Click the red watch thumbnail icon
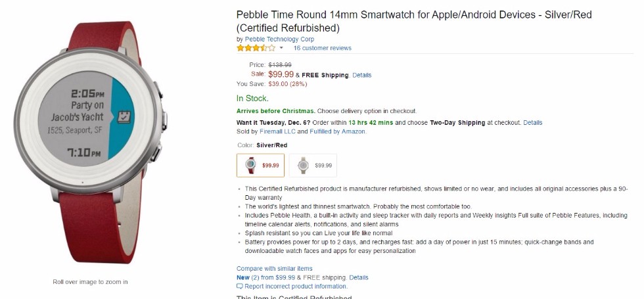Viewport: 644px width, 299px height. pyautogui.click(x=250, y=166)
